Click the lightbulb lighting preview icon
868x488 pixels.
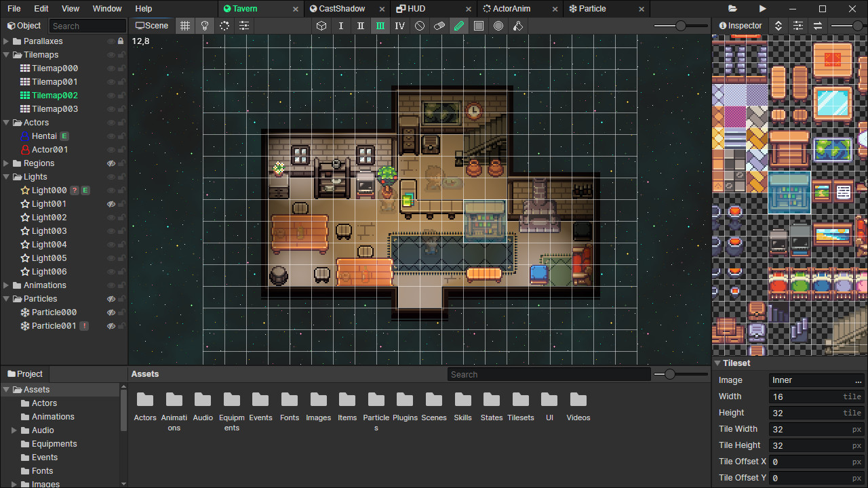click(205, 25)
